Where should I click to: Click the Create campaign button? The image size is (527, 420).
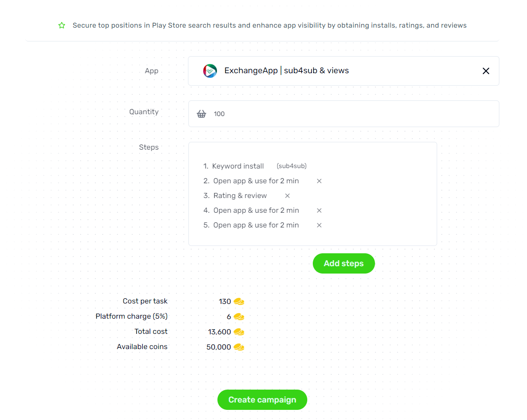click(x=262, y=400)
